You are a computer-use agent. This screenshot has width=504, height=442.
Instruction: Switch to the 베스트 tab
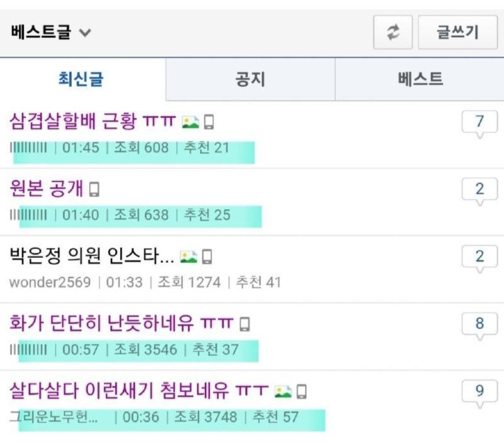420,79
